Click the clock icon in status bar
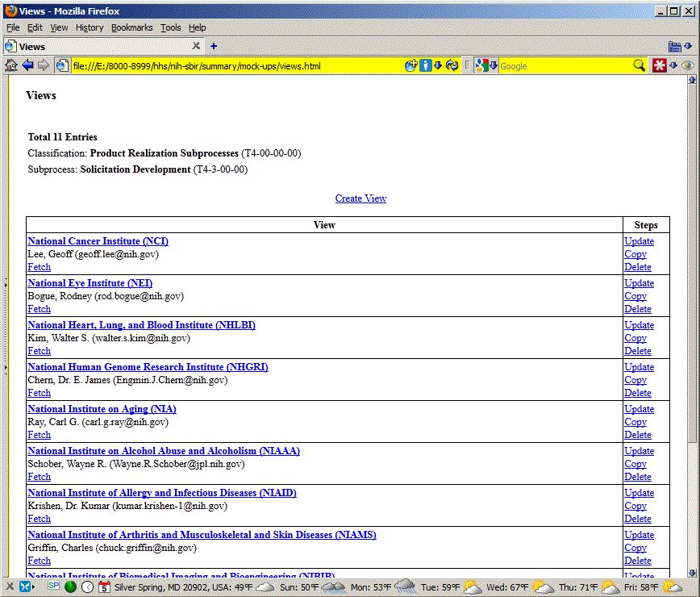Viewport: 700px width, 597px height. (x=87, y=587)
